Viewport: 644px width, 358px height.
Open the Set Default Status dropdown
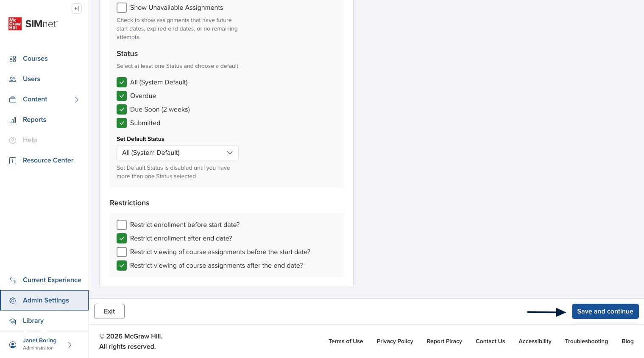pos(178,153)
